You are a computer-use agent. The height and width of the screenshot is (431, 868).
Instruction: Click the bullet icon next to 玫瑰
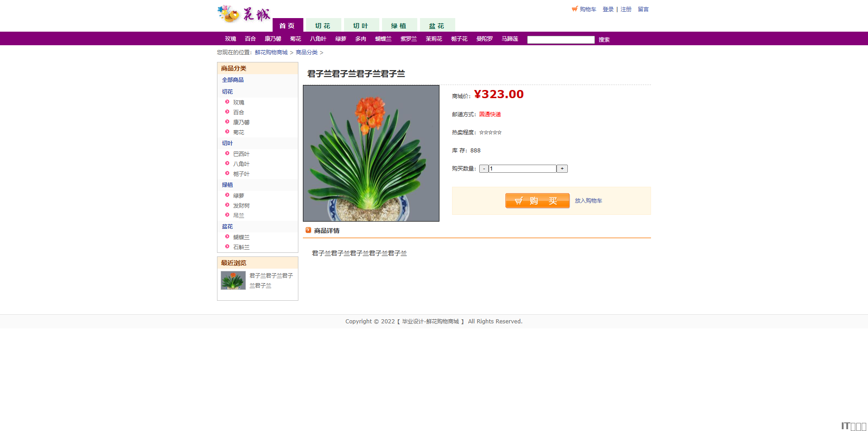(227, 102)
